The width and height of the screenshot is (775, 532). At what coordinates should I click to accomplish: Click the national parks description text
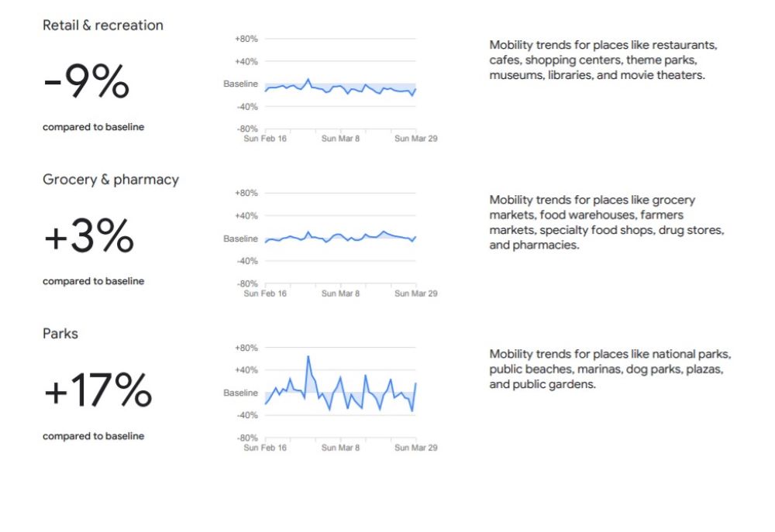(x=610, y=369)
